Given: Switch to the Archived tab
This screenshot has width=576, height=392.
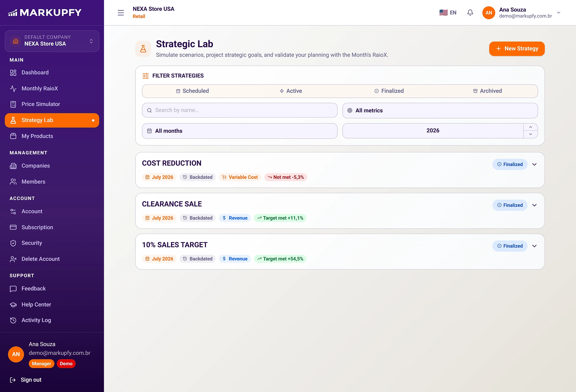Looking at the screenshot, I should click(487, 91).
